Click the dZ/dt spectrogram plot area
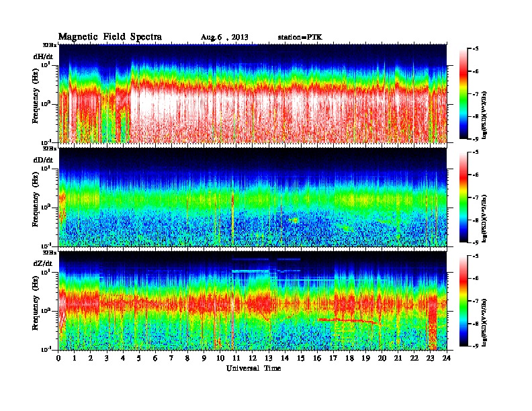The image size is (532, 411). tap(253, 301)
